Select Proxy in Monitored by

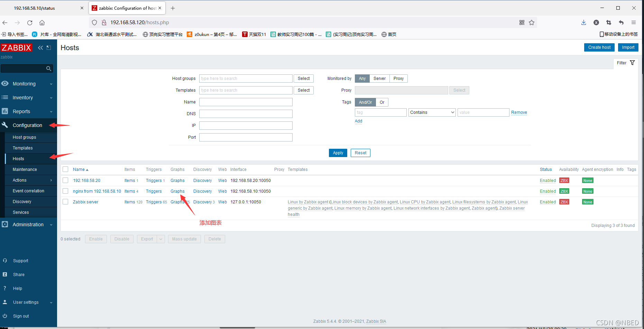tap(398, 79)
